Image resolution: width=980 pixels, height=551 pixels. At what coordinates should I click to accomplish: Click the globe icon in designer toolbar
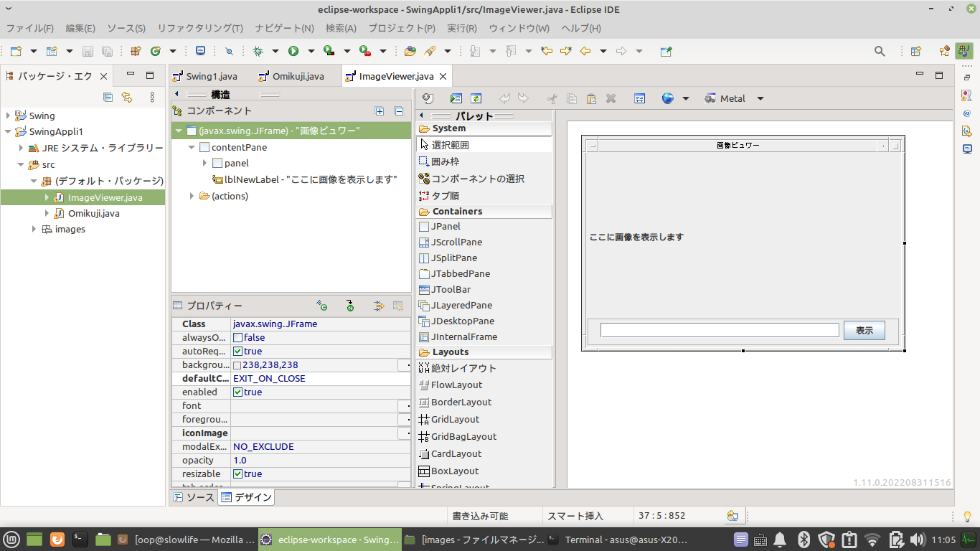pyautogui.click(x=668, y=99)
